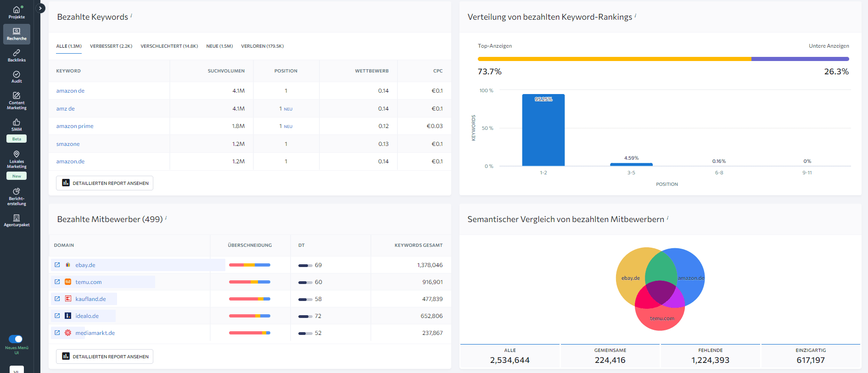868x373 pixels.
Task: Open Berichterstellung in the sidebar
Action: 17,196
